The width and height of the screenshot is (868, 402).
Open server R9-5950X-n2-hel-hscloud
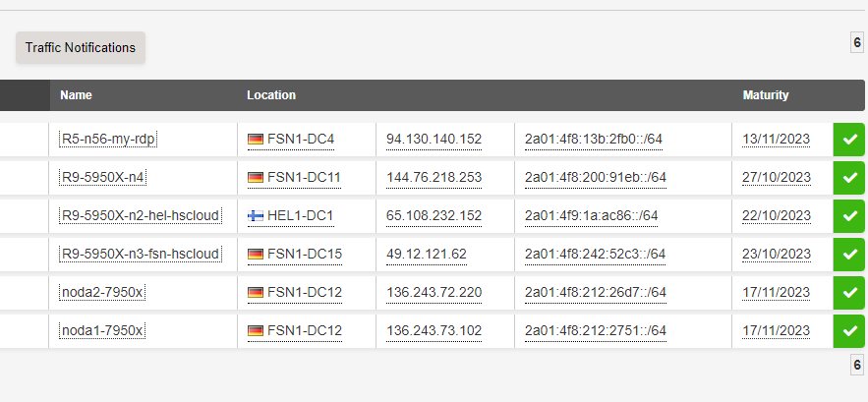[x=141, y=216]
